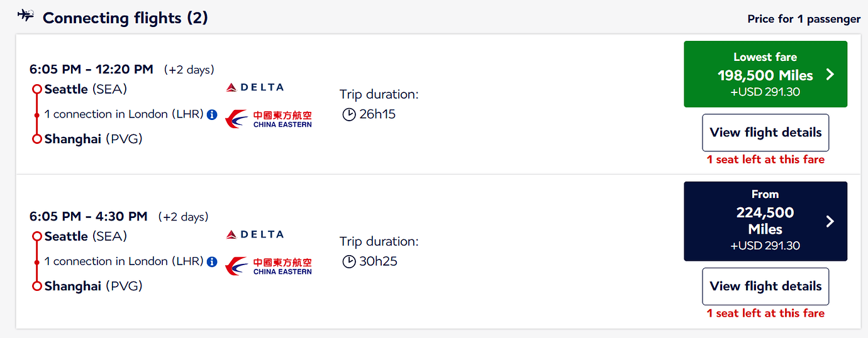Image resolution: width=868 pixels, height=338 pixels.
Task: Click China Eastern logo on the first flight
Action: pos(269,119)
